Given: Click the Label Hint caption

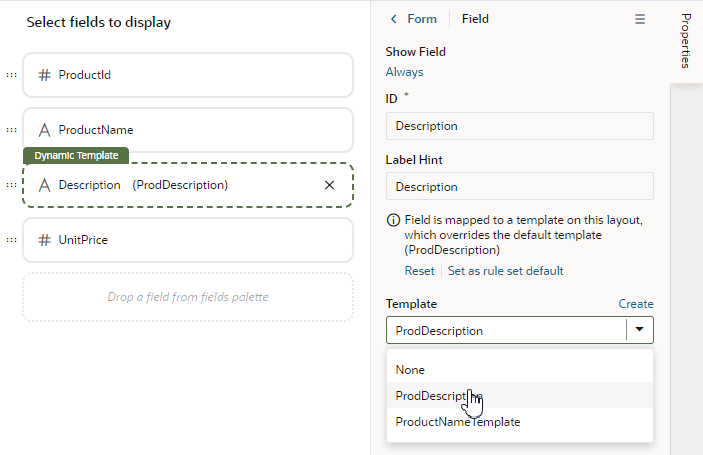Looking at the screenshot, I should pyautogui.click(x=414, y=160).
